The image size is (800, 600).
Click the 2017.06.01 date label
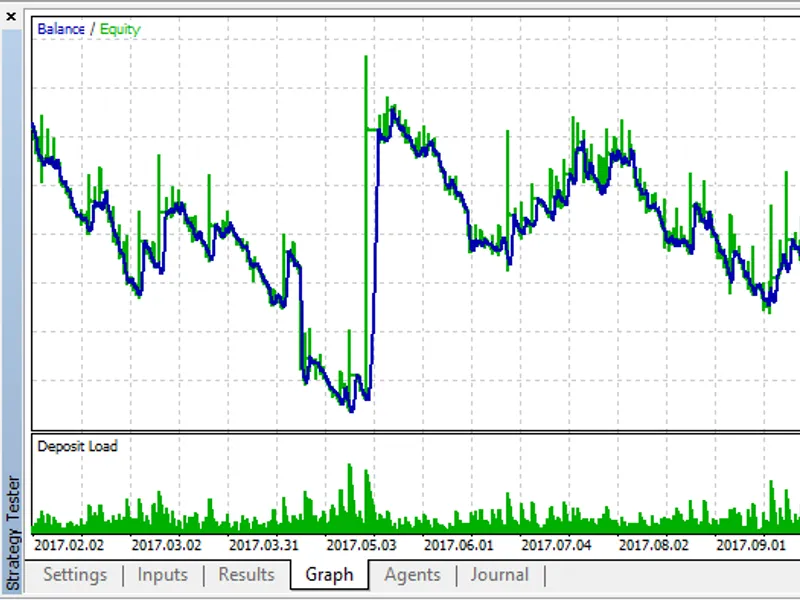click(459, 545)
